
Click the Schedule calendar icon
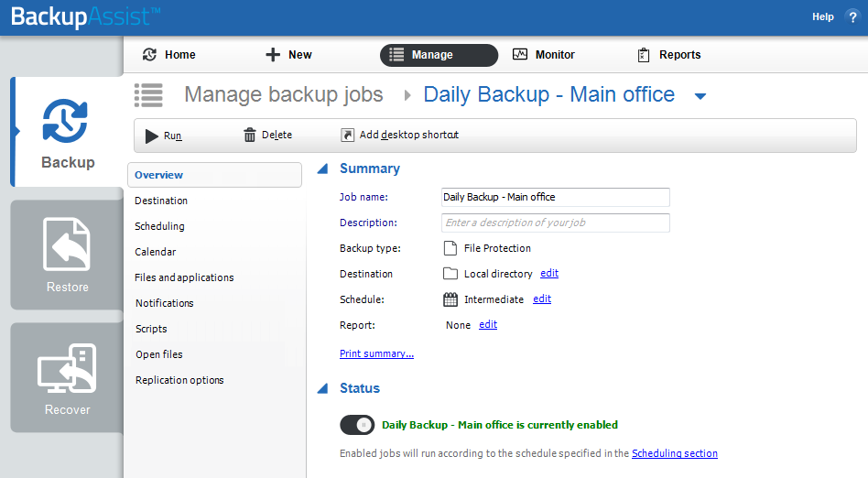[450, 299]
